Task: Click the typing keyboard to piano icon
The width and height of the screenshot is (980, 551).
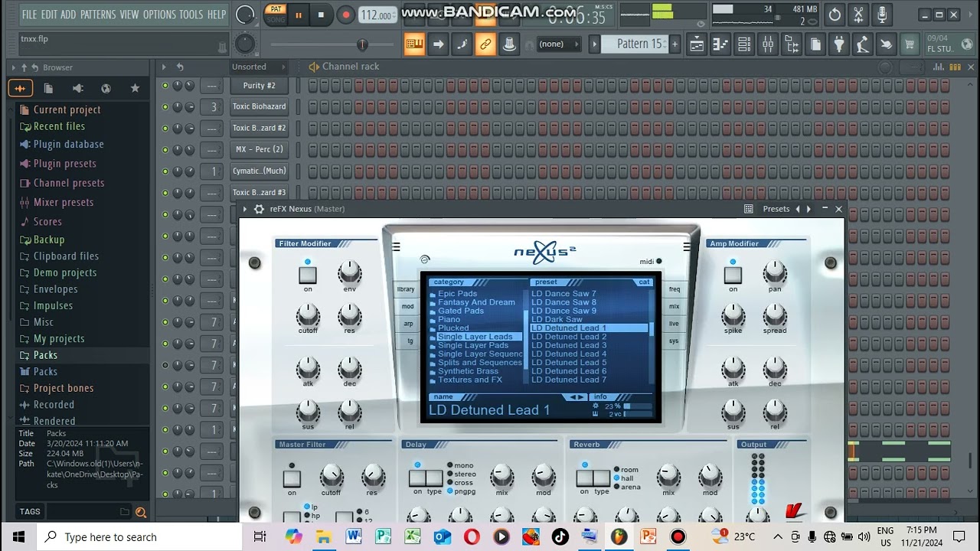Action: click(414, 44)
